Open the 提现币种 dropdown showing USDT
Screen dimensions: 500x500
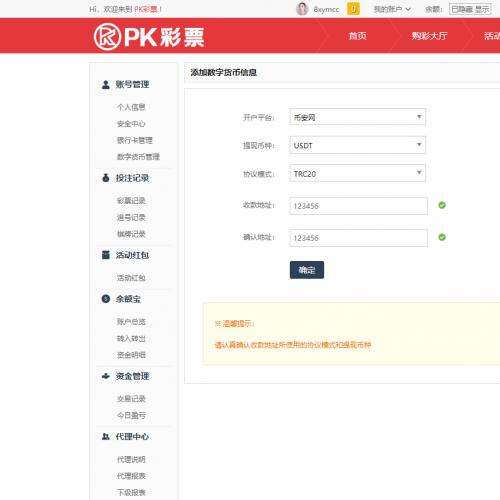(358, 145)
